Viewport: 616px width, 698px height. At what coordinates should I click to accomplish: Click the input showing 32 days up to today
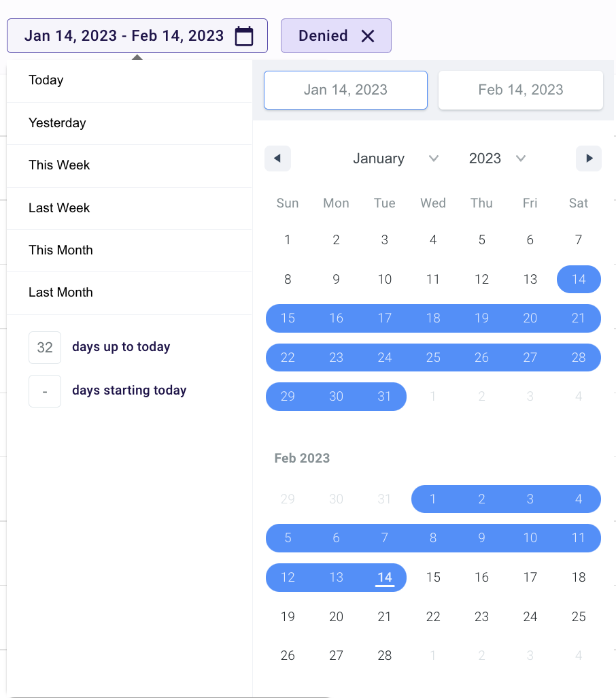45,347
